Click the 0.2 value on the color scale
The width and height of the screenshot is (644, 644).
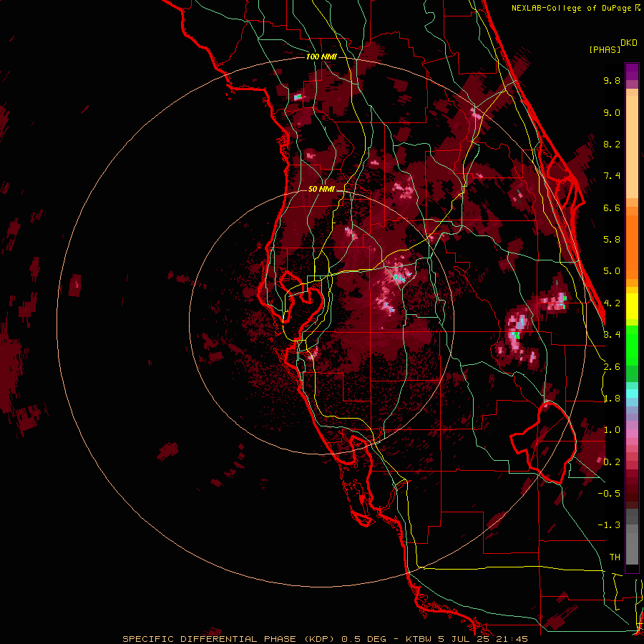pyautogui.click(x=612, y=462)
